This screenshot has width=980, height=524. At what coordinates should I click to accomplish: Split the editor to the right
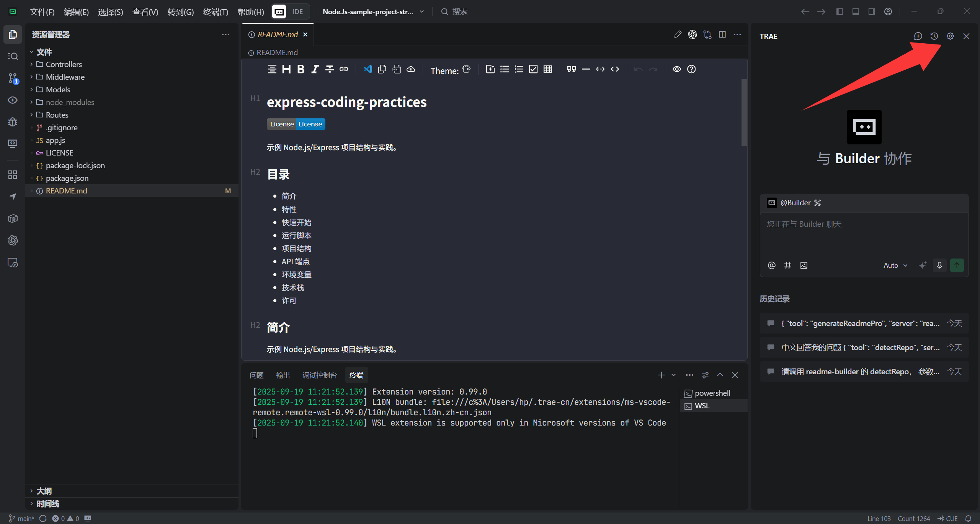(722, 34)
